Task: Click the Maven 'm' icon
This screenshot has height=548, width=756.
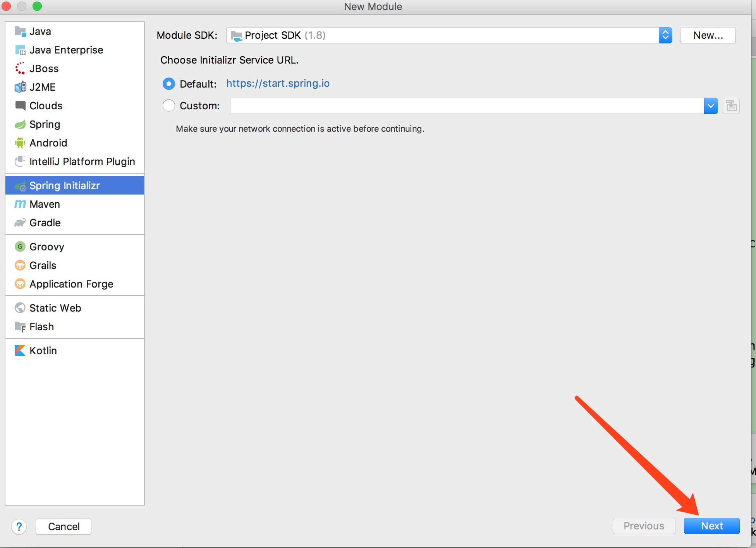Action: pyautogui.click(x=20, y=204)
